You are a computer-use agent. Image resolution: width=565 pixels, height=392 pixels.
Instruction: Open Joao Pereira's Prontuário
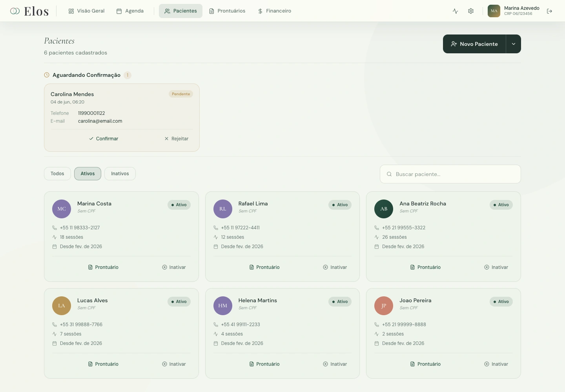pyautogui.click(x=425, y=364)
